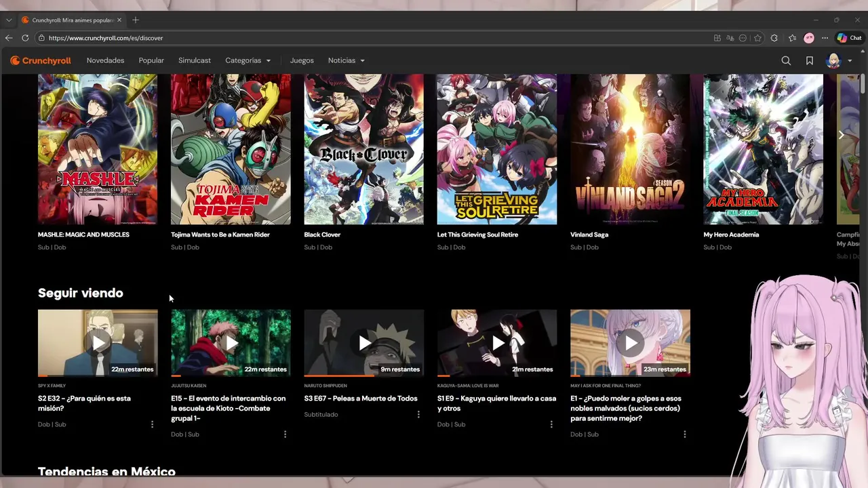Click the Seguir viendo heading
The image size is (868, 488).
[x=81, y=293]
